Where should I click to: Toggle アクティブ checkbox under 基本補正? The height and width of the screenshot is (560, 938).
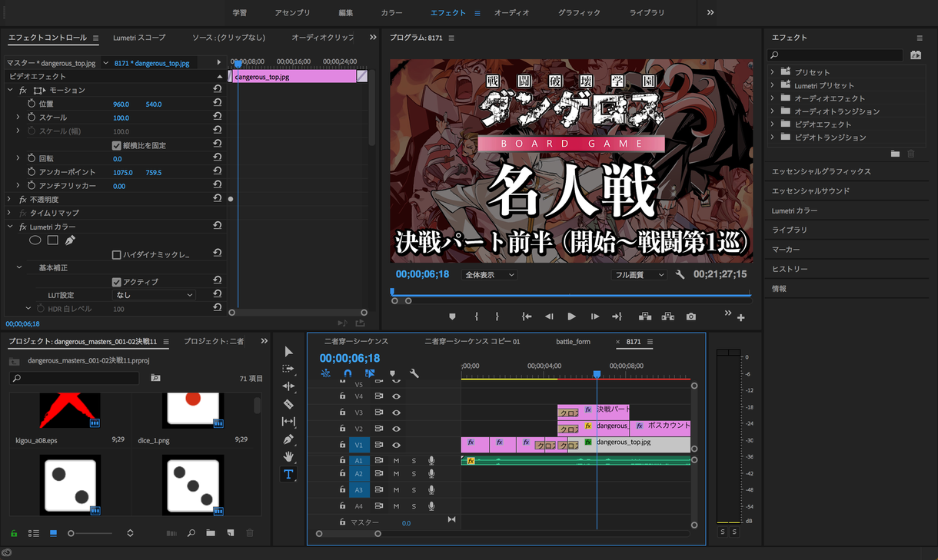pos(117,282)
